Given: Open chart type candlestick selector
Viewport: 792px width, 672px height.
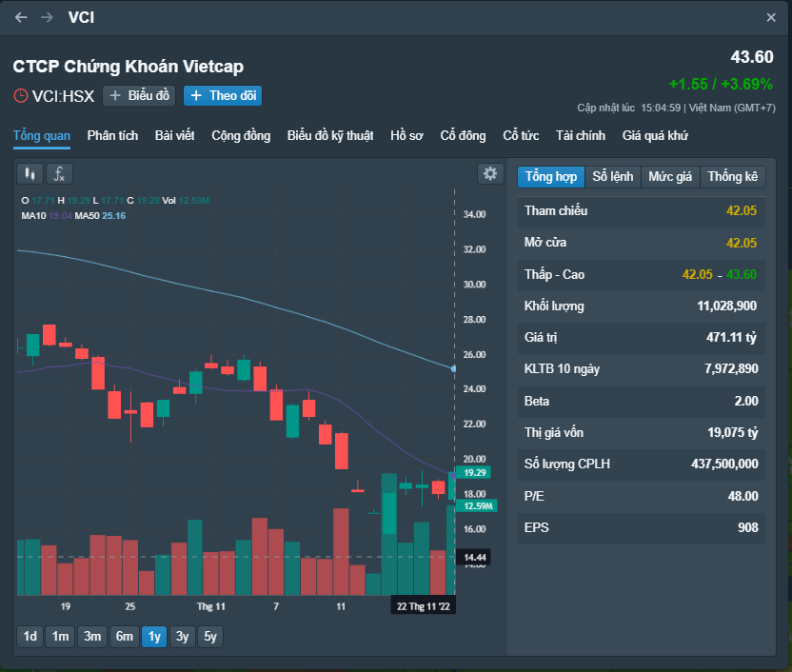Looking at the screenshot, I should [x=30, y=174].
